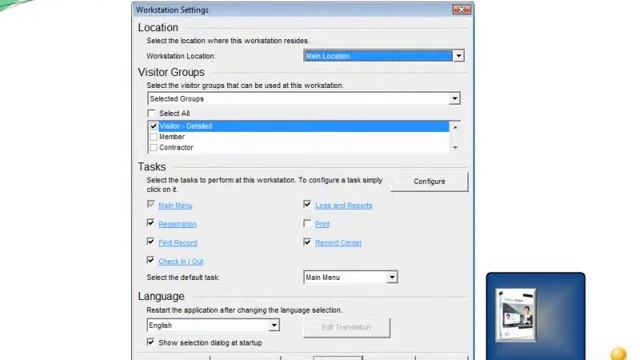Image resolution: width=640 pixels, height=360 pixels.
Task: Expand the English language dropdown
Action: tap(213, 325)
